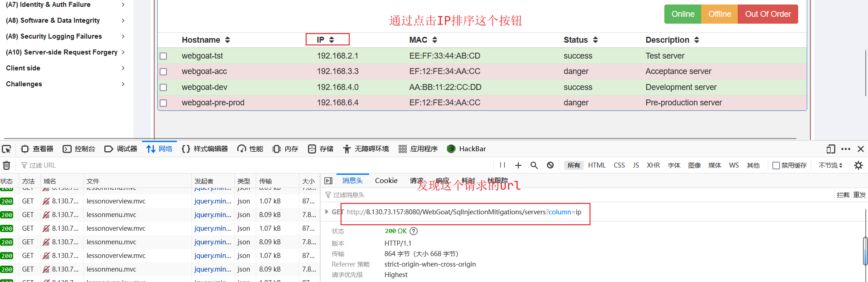Pause network recording
This screenshot has height=282, width=868.
(x=502, y=165)
